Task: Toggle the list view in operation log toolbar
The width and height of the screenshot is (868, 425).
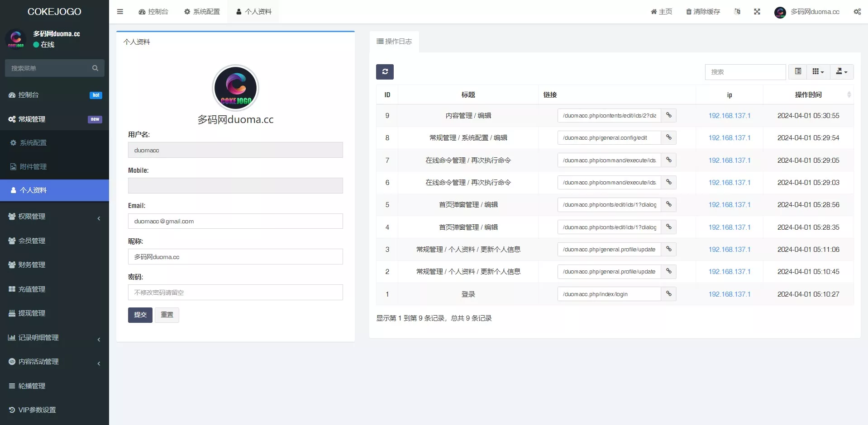Action: tap(798, 71)
